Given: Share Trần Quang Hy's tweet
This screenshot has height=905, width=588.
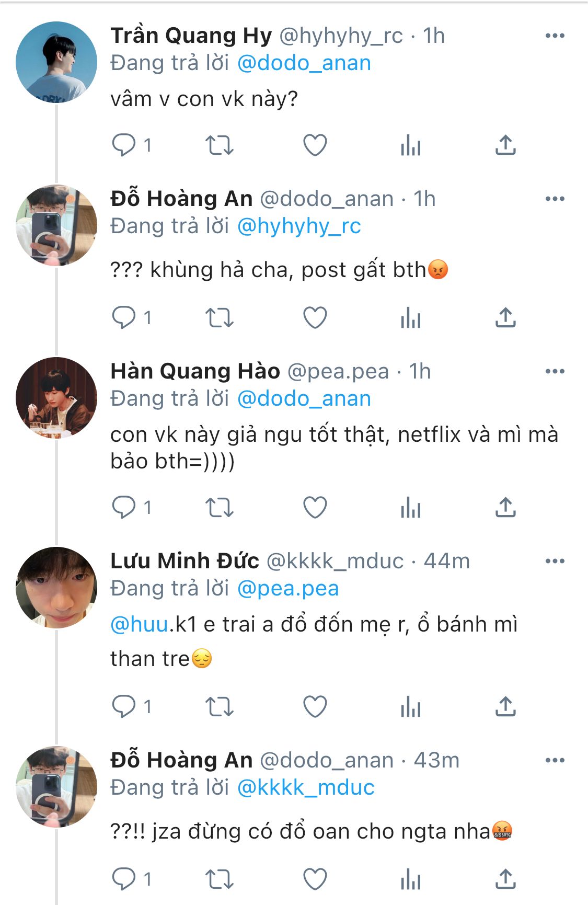Looking at the screenshot, I should (505, 145).
